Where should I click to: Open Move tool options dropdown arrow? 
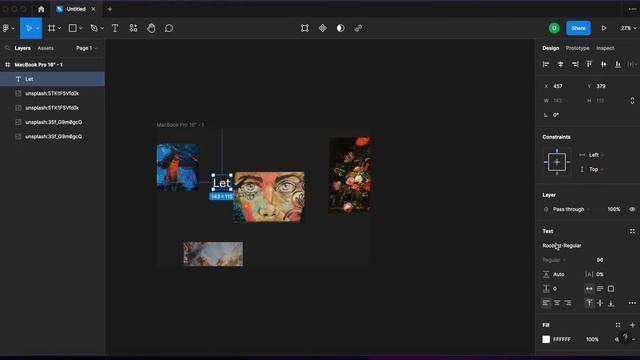tap(38, 28)
